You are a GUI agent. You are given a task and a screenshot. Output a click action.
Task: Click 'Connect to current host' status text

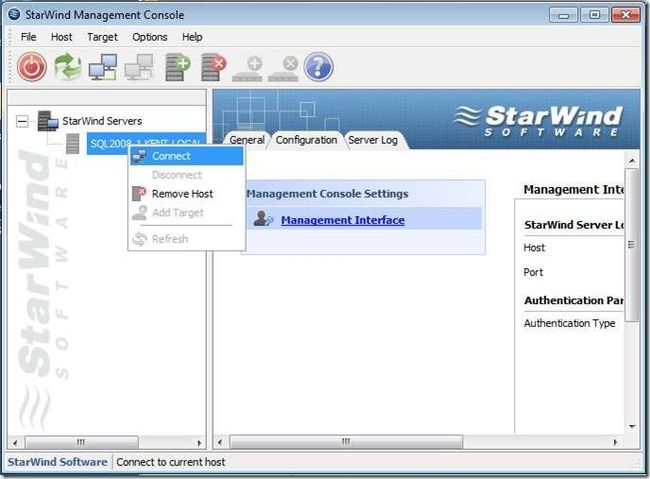pos(170,462)
